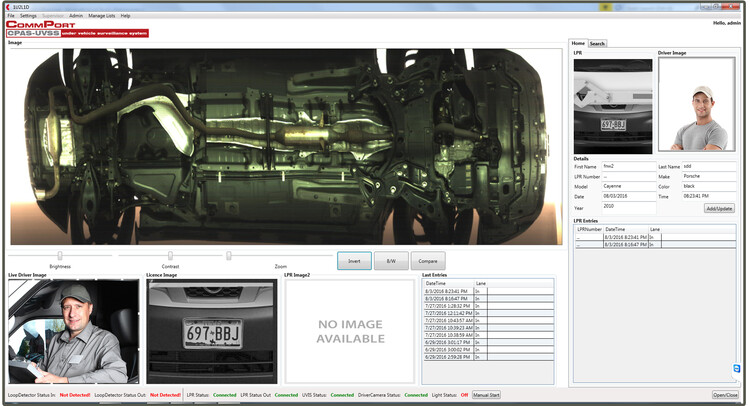Open the File menu
This screenshot has height=406, width=750.
coord(11,16)
